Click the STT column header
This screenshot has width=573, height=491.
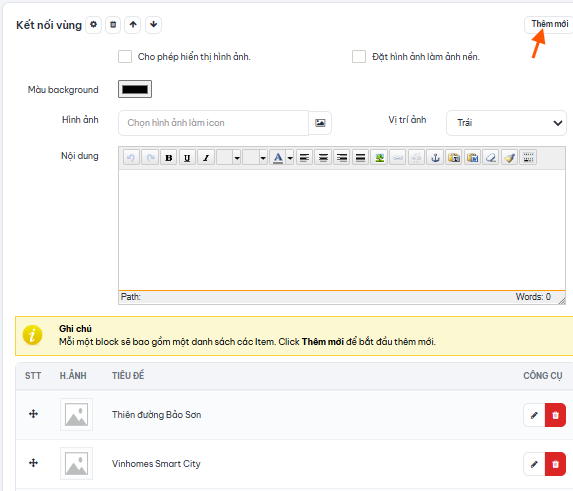pos(33,376)
